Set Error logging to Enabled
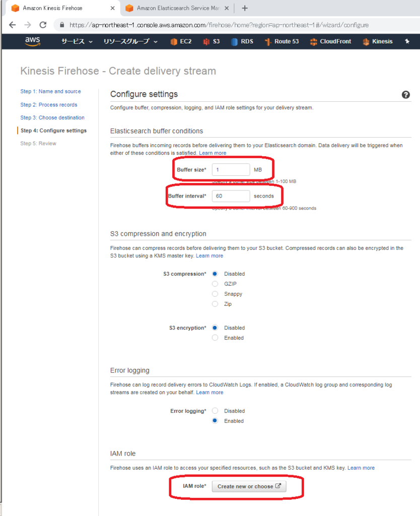The width and height of the screenshot is (420, 516). tap(215, 421)
